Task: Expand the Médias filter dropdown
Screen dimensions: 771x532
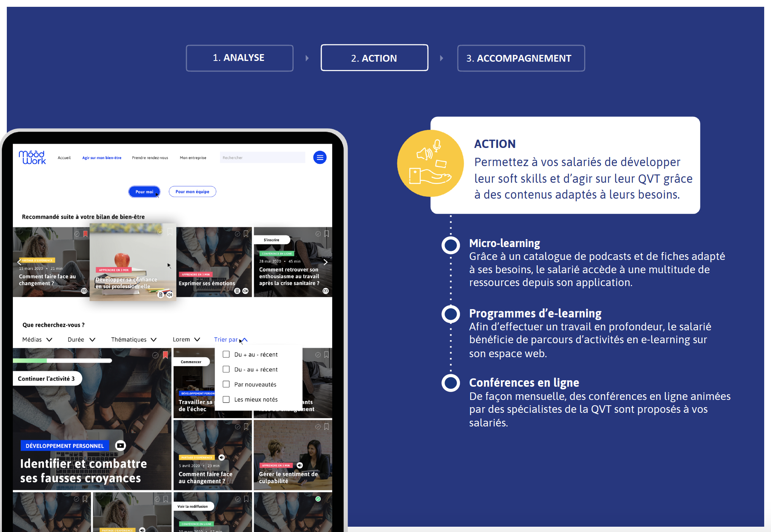Action: (37, 339)
